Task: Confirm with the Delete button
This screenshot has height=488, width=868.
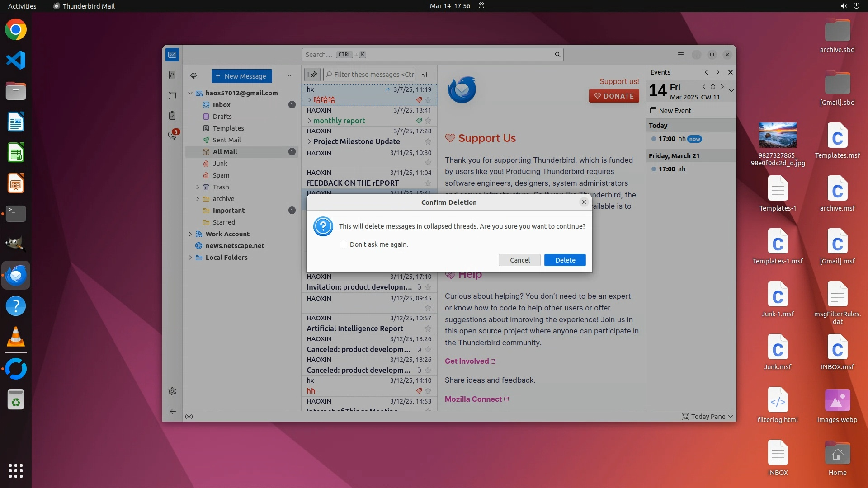Action: tap(565, 260)
